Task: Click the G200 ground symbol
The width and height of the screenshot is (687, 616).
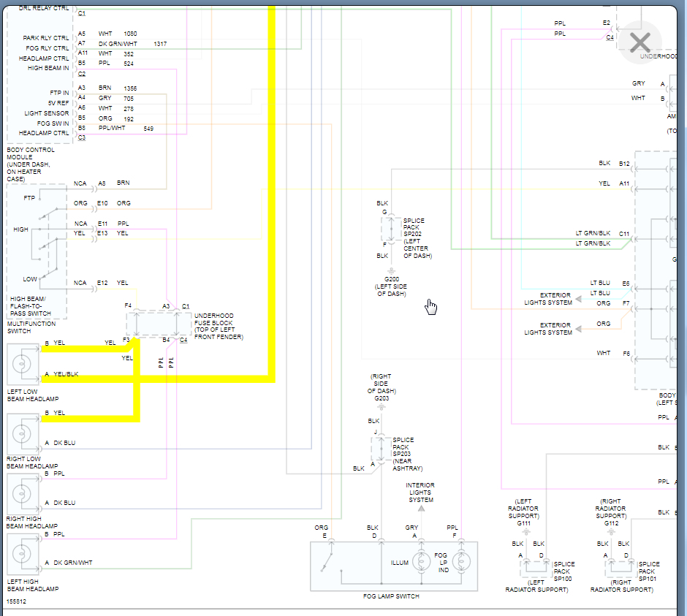Action: tap(391, 271)
